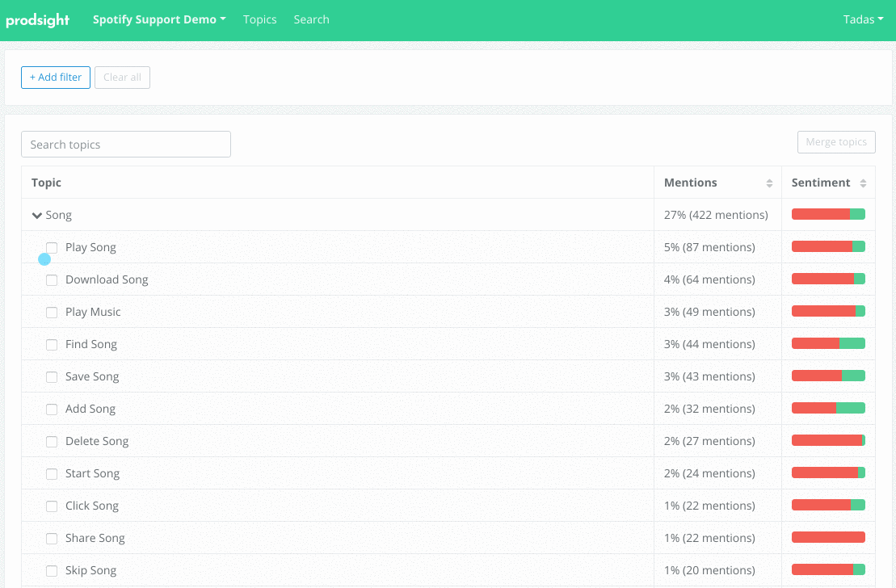This screenshot has height=588, width=896.
Task: Check the Play Song checkbox
Action: point(52,248)
